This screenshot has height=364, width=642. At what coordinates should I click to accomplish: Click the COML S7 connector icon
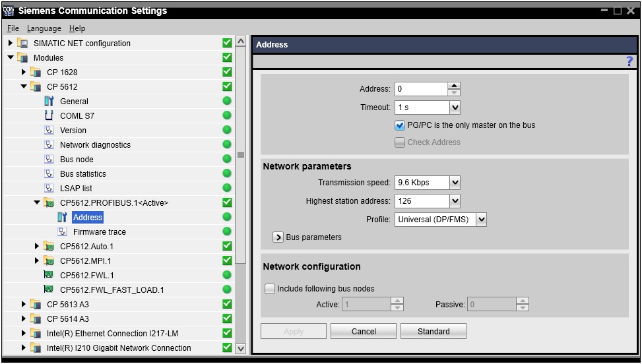click(49, 116)
